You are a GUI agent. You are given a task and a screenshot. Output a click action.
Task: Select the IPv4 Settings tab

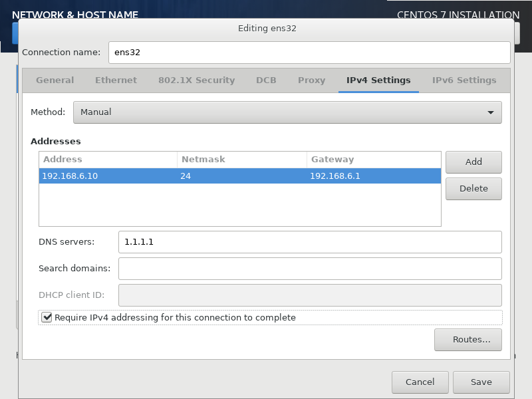[378, 80]
